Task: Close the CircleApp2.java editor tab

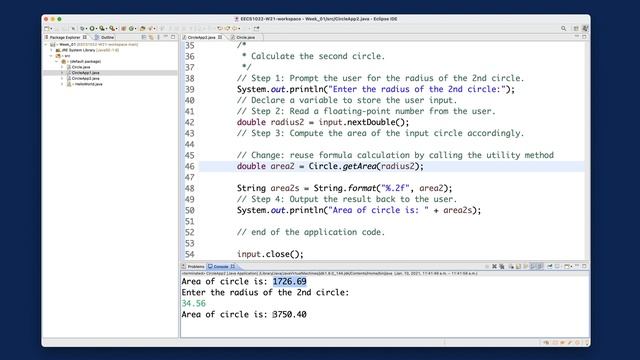Action: click(x=220, y=37)
